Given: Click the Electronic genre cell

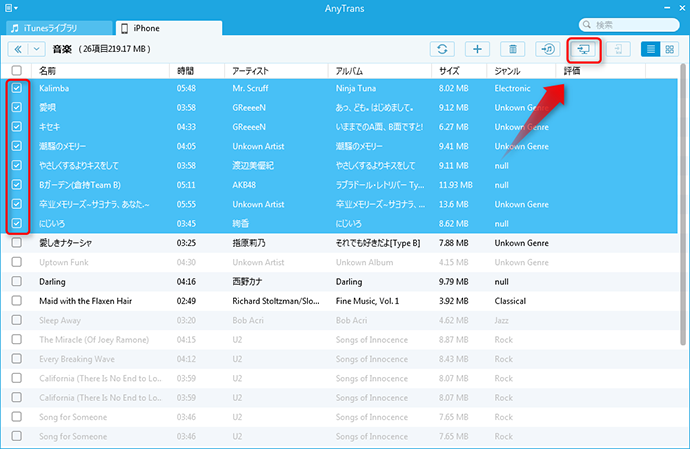Looking at the screenshot, I should 512,88.
